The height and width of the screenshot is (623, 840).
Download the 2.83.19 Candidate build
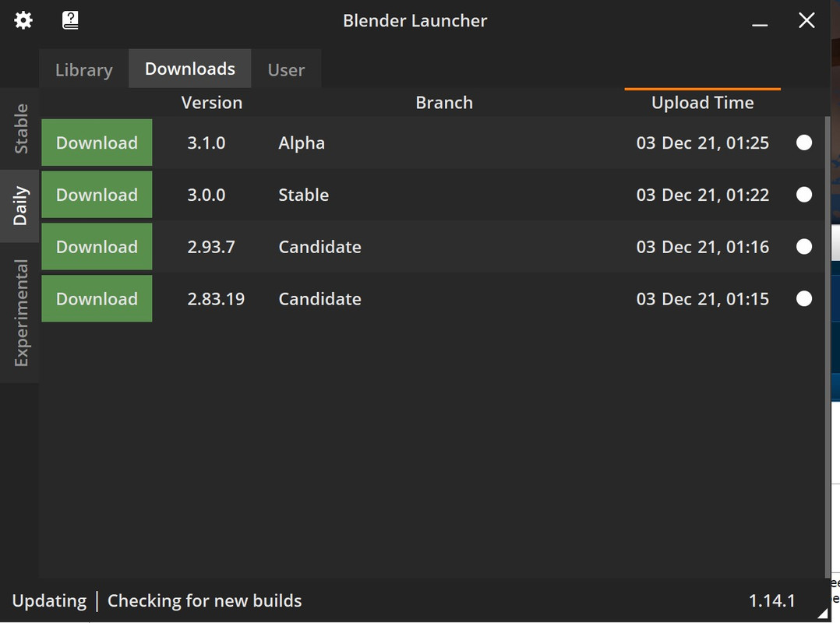click(x=97, y=298)
